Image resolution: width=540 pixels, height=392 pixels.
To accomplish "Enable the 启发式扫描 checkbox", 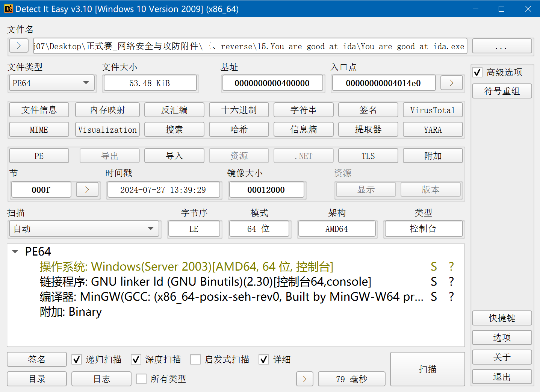I will (x=195, y=360).
